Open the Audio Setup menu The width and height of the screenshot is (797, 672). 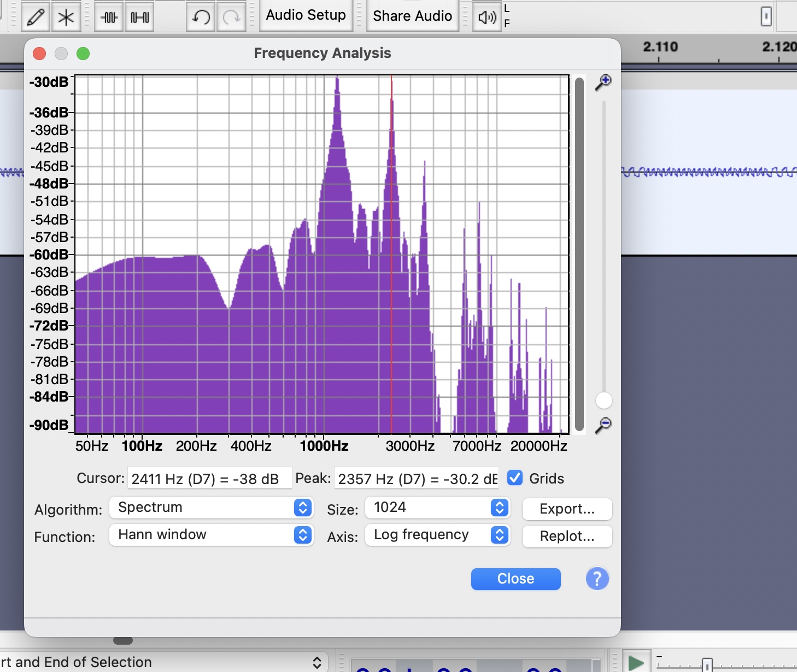[306, 15]
